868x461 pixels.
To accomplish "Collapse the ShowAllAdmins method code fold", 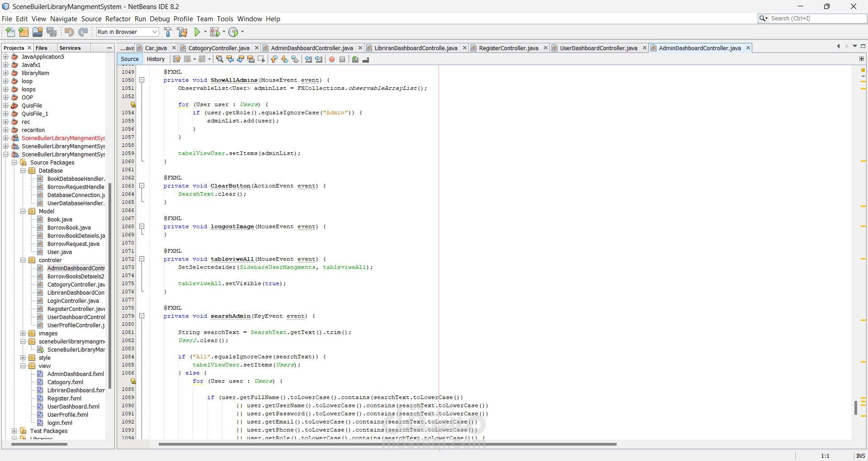I will coord(142,80).
